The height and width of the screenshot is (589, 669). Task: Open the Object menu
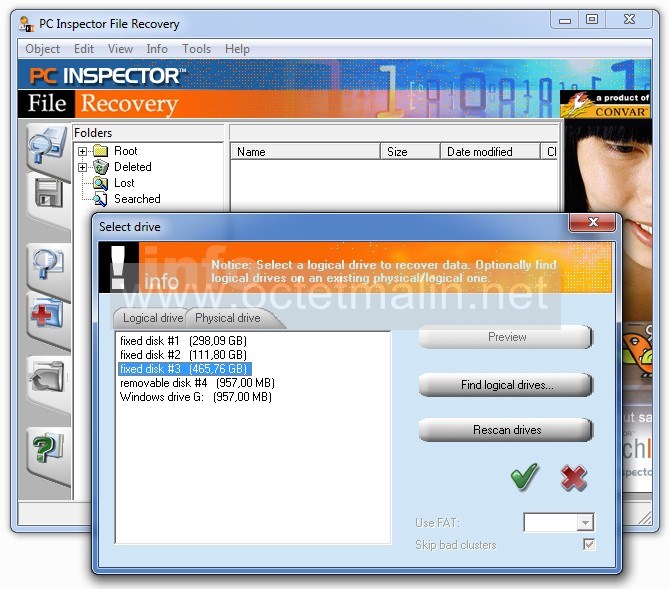point(43,49)
